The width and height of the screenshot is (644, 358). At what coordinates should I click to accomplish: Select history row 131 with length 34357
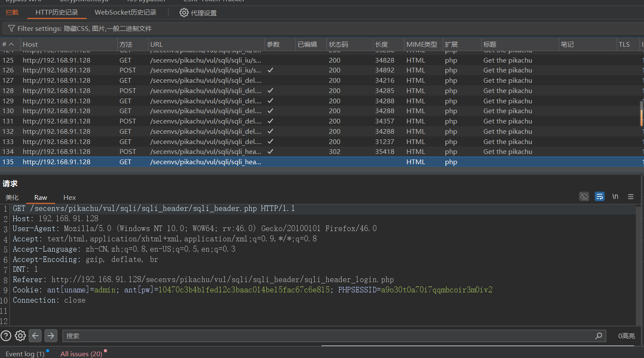click(320, 121)
